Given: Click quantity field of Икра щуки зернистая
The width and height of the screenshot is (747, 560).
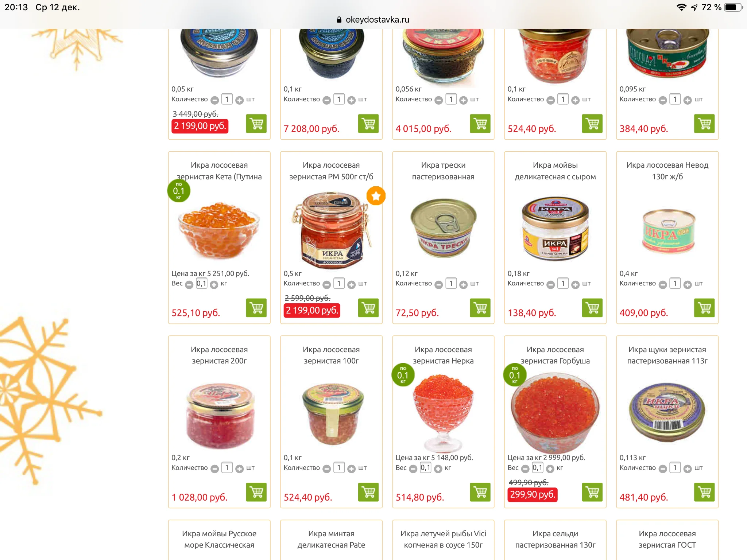Looking at the screenshot, I should [675, 468].
